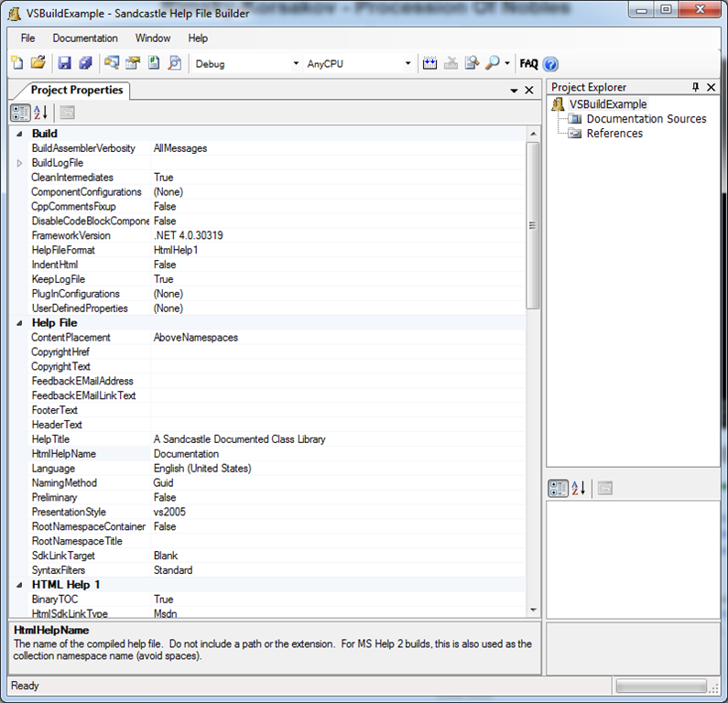Image resolution: width=728 pixels, height=703 pixels.
Task: Click the New Project toolbar icon
Action: point(17,63)
